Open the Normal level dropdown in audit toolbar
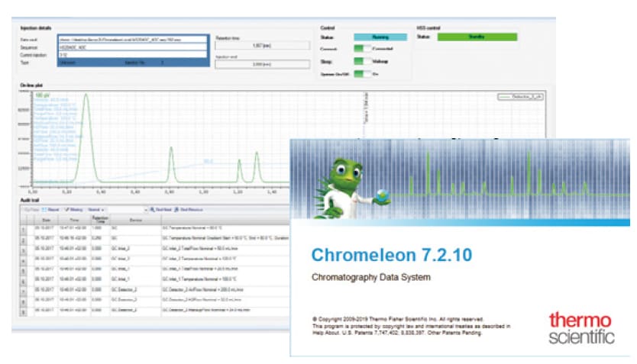This screenshot has width=637, height=364. pos(96,210)
